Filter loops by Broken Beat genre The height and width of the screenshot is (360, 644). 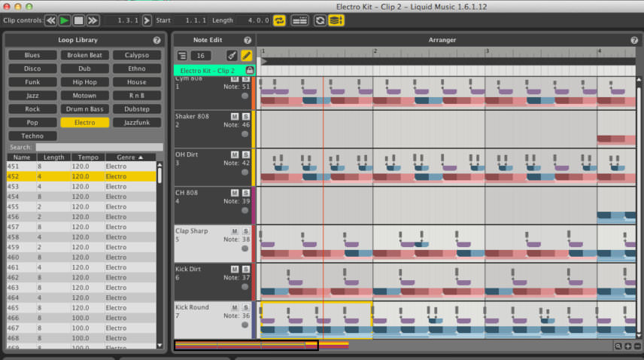click(x=84, y=55)
